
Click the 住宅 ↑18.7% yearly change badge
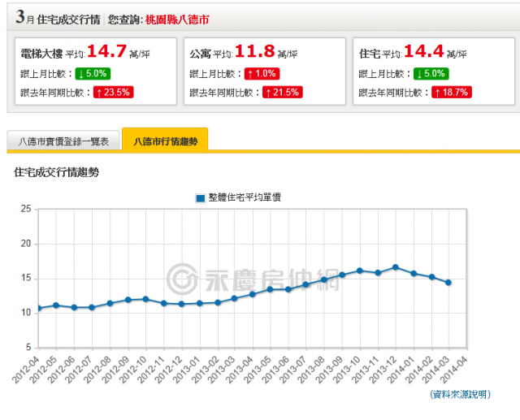(x=452, y=92)
